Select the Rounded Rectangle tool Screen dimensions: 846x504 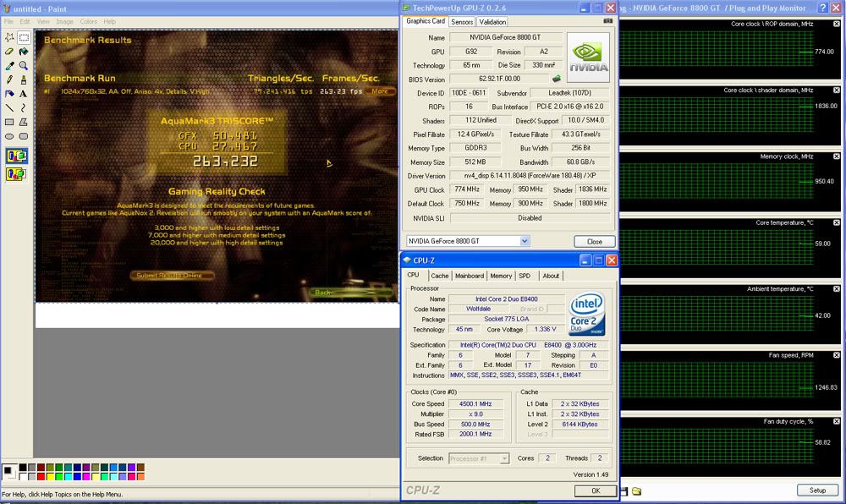(24, 136)
